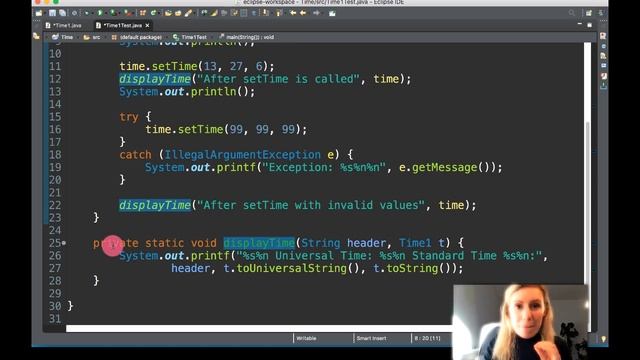Open the topmost minimized view in right trim

[x=603, y=36]
